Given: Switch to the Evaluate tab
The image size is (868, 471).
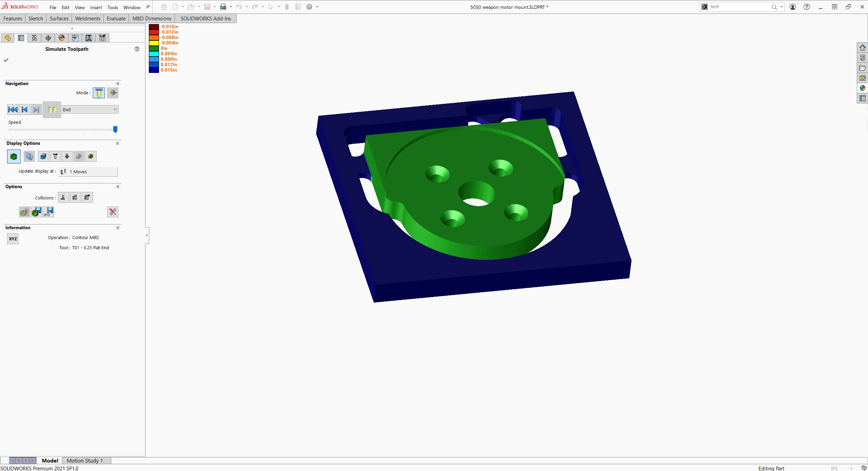Looking at the screenshot, I should click(x=116, y=18).
